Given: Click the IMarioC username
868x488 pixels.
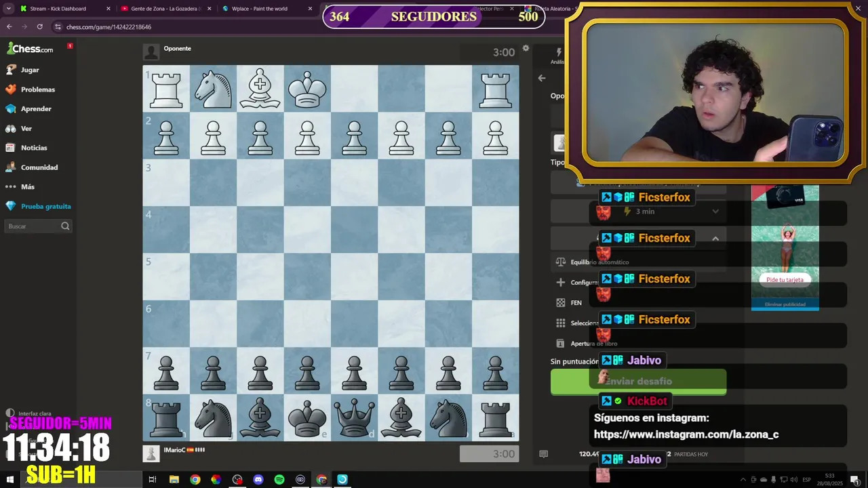Looking at the screenshot, I should 174,450.
